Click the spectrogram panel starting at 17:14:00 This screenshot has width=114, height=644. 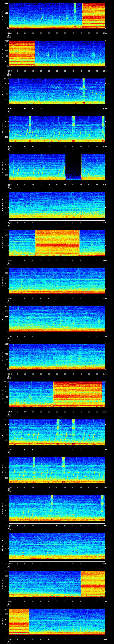click(x=57, y=16)
